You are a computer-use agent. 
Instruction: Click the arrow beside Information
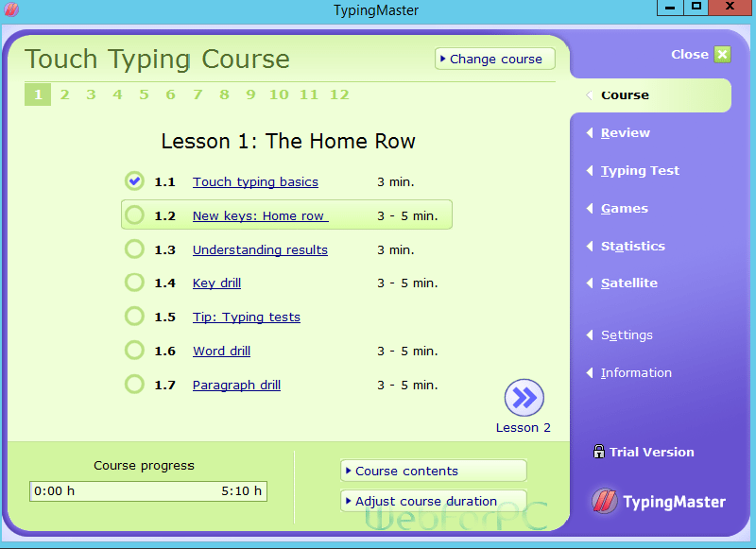point(590,372)
